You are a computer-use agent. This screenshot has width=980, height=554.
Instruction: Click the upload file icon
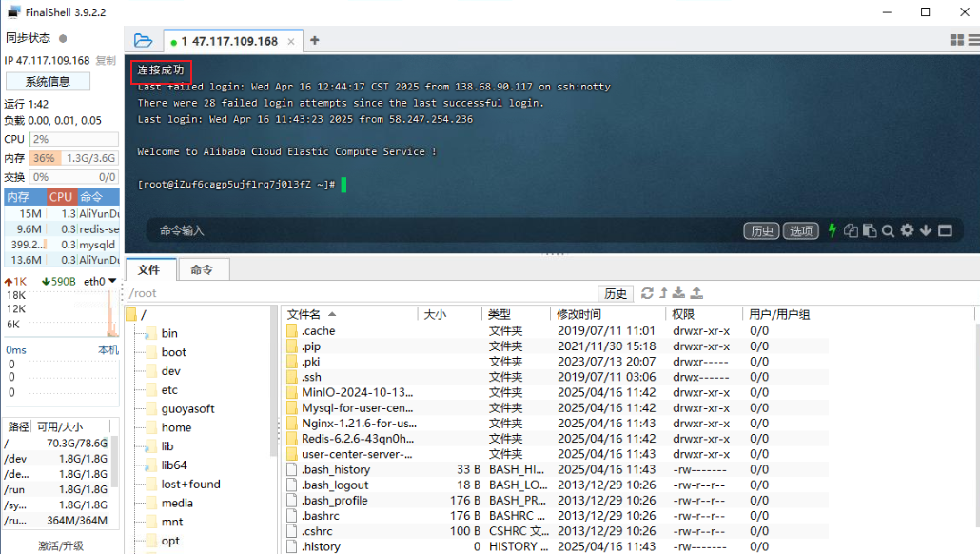click(696, 292)
